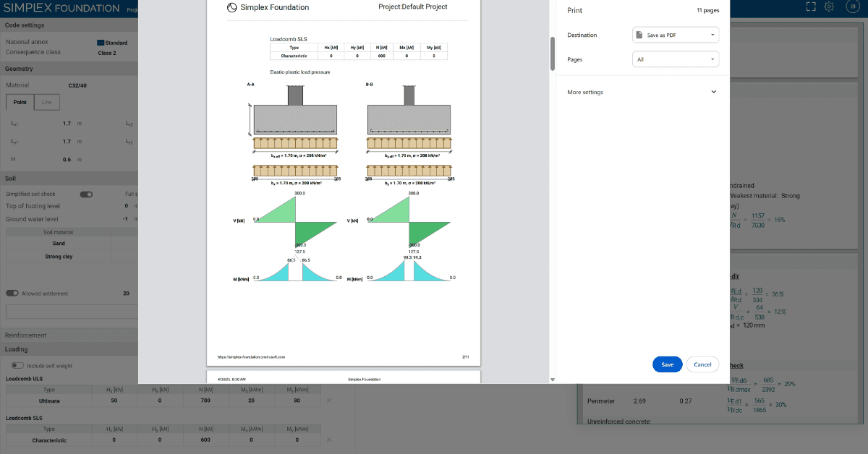Viewport: 868px width, 454px height.
Task: Select the Strong clay soil material row
Action: (x=59, y=257)
